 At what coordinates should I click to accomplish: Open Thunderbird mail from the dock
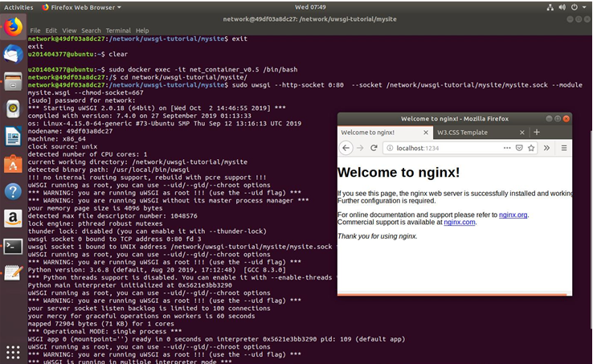(13, 55)
